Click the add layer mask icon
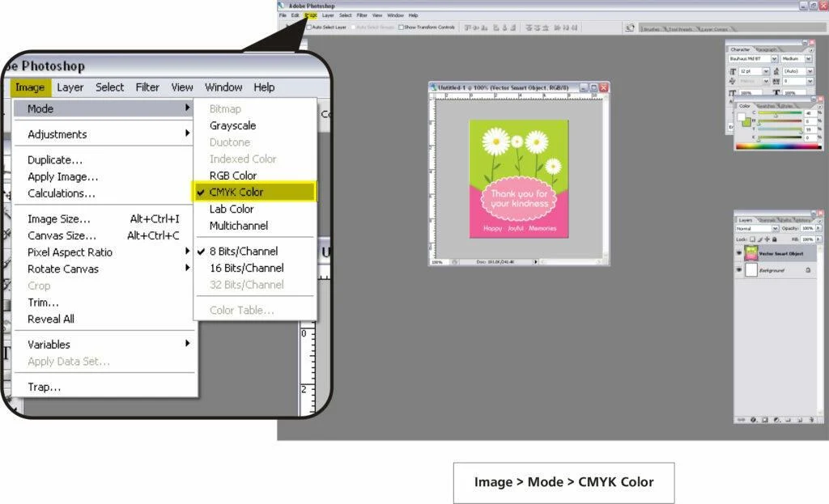The height and width of the screenshot is (504, 829). click(763, 420)
